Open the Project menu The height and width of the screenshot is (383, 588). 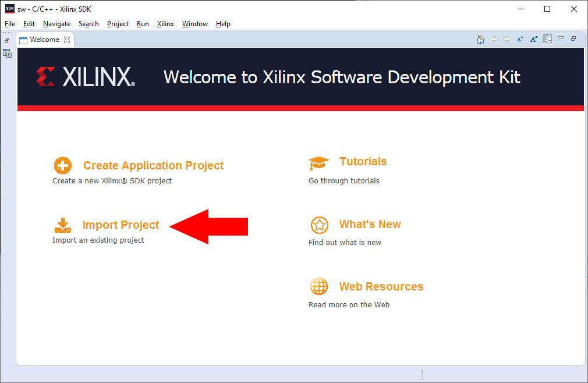[x=118, y=24]
